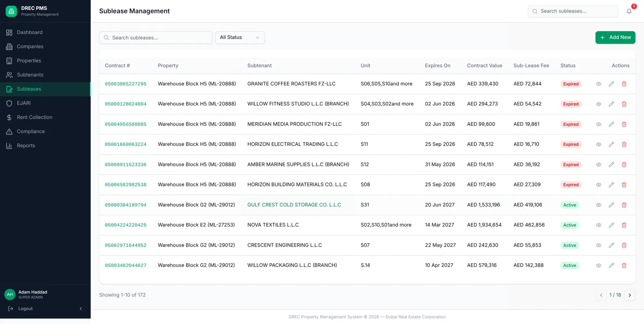Edit the GRANITE COFFEE ROASTERS sublease
The height and width of the screenshot is (324, 644).
[x=611, y=84]
